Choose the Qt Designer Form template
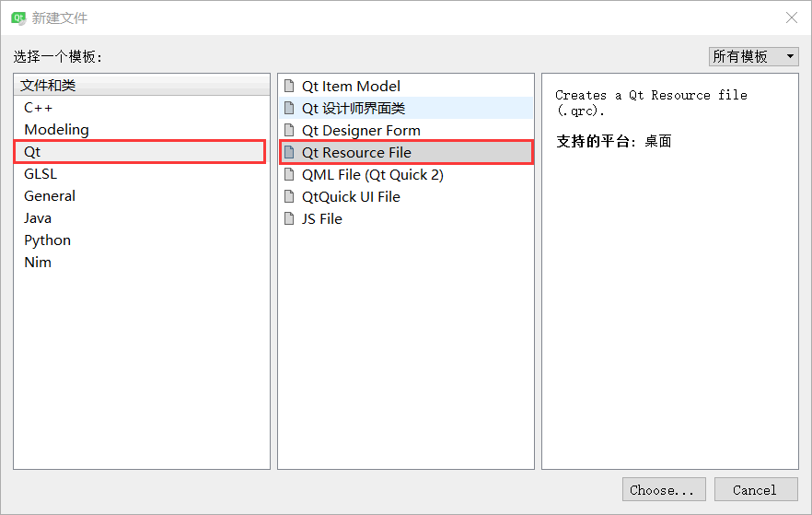 pyautogui.click(x=406, y=130)
